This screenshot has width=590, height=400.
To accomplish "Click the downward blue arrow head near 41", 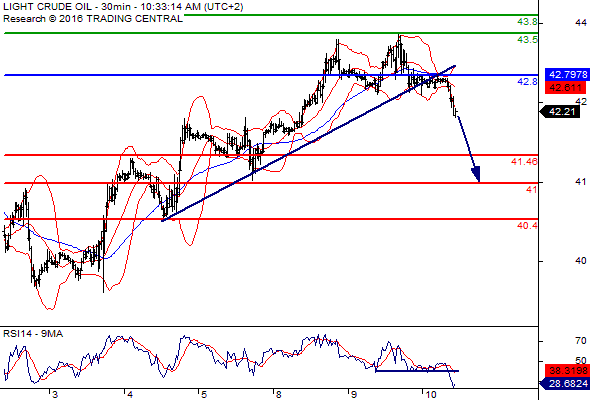I will (476, 174).
